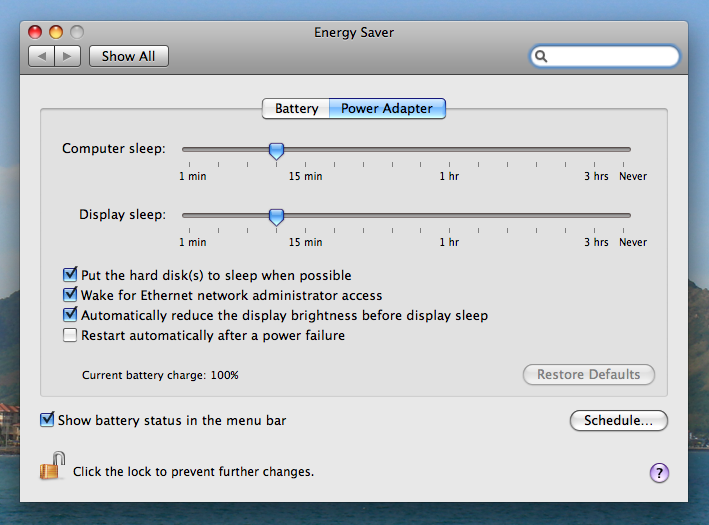The height and width of the screenshot is (525, 709).
Task: Click the Current battery charge: 100% text
Action: tap(160, 375)
